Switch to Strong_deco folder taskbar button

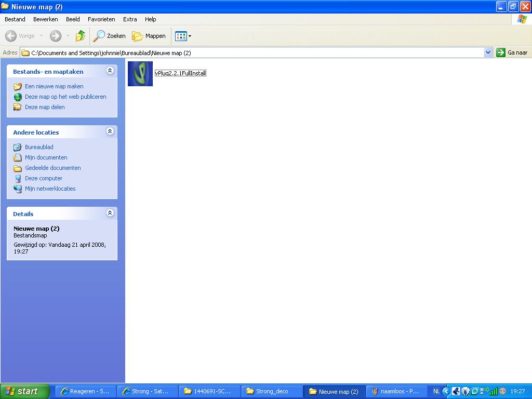(272, 391)
